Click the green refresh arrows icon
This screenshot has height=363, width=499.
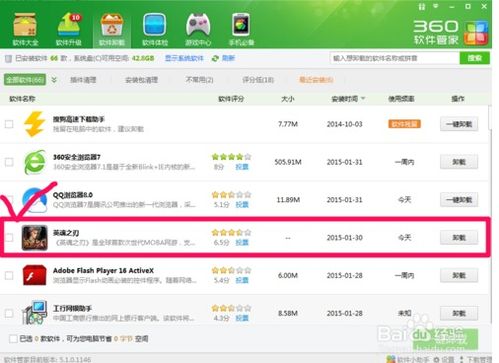[x=215, y=58]
